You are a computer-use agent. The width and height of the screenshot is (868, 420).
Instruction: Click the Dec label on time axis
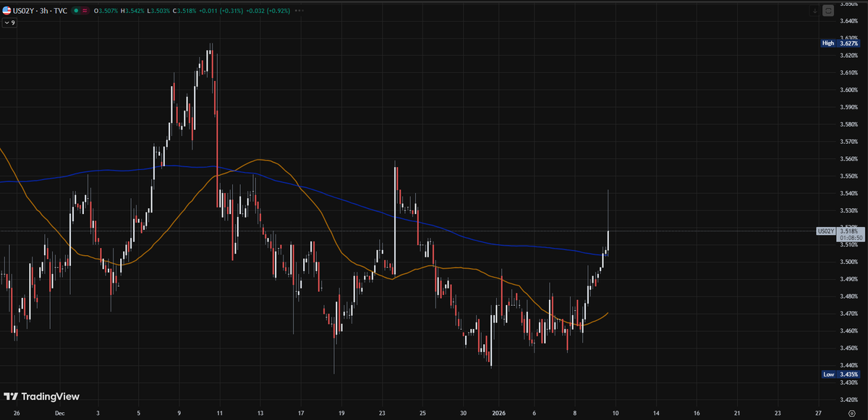pos(59,413)
